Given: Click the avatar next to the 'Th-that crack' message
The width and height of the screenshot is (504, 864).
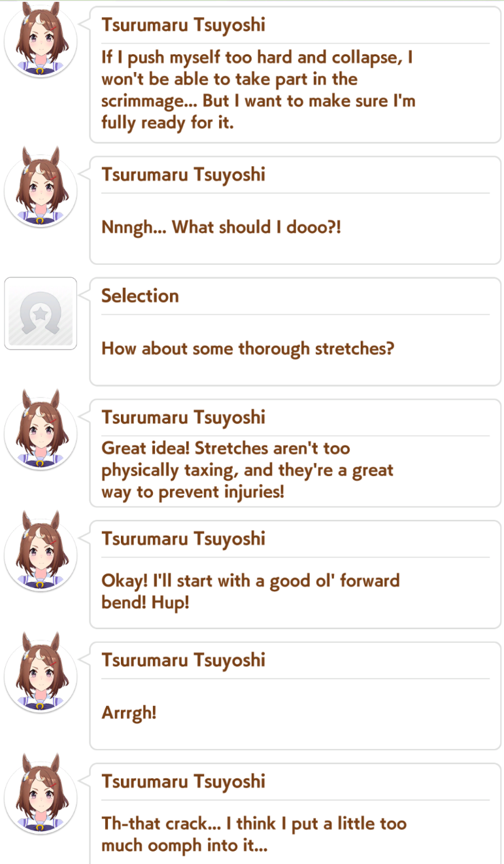Looking at the screenshot, I should [x=41, y=797].
